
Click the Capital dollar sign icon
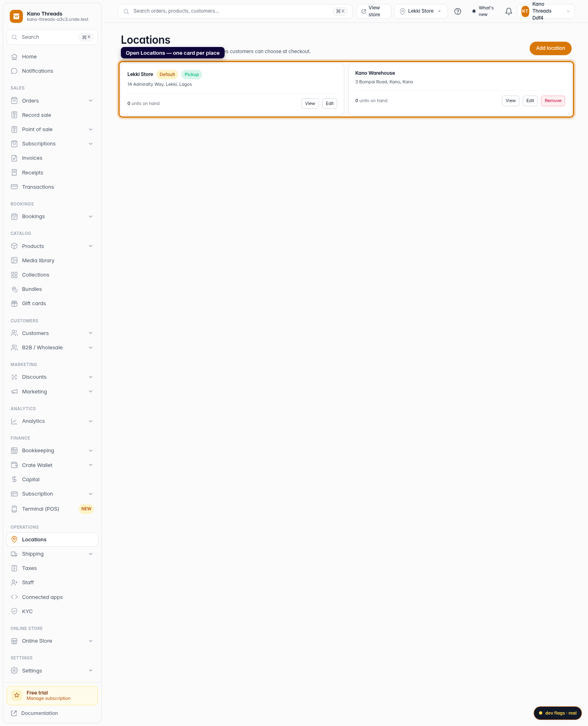(14, 480)
